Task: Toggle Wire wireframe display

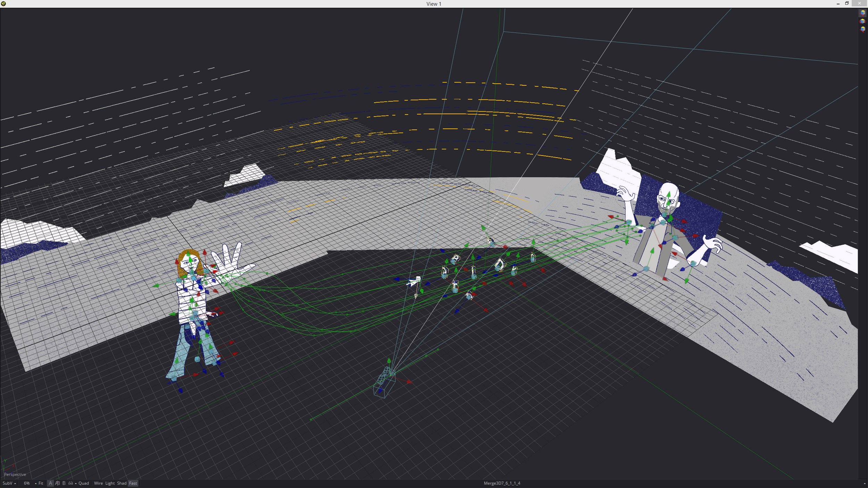Action: 98,483
